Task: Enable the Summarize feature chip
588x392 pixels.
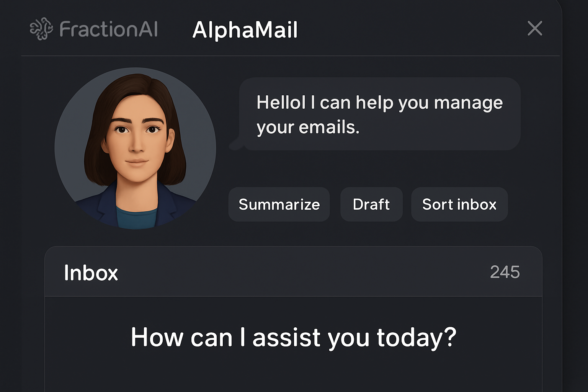Action: tap(279, 204)
